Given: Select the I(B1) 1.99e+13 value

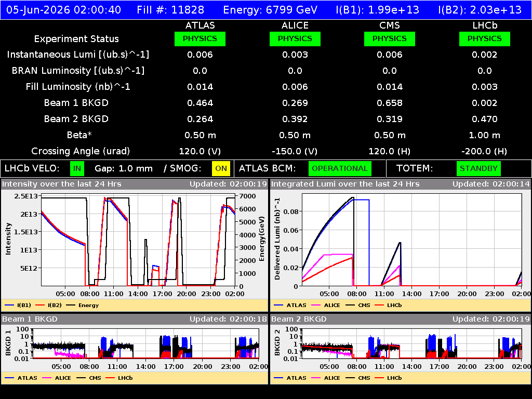Looking at the screenshot, I should pos(377,9).
